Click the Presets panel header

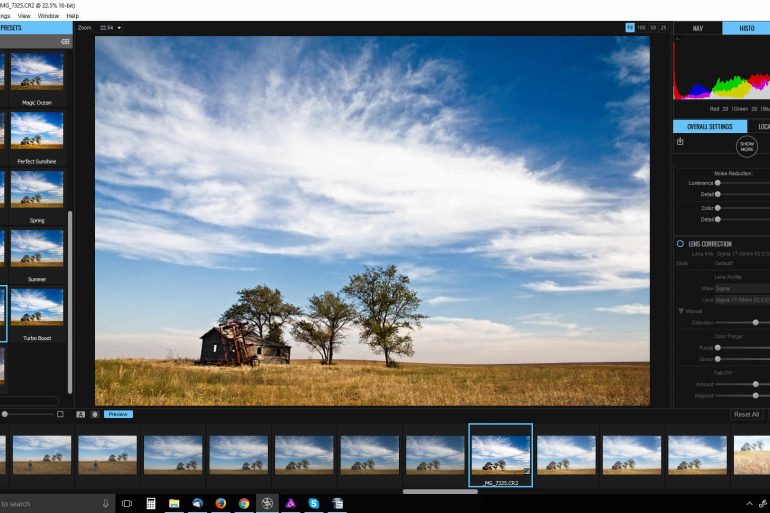[34, 28]
